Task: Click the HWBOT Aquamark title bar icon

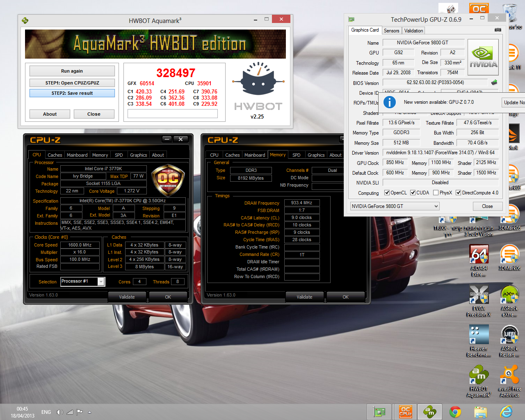Action: pyautogui.click(x=25, y=20)
